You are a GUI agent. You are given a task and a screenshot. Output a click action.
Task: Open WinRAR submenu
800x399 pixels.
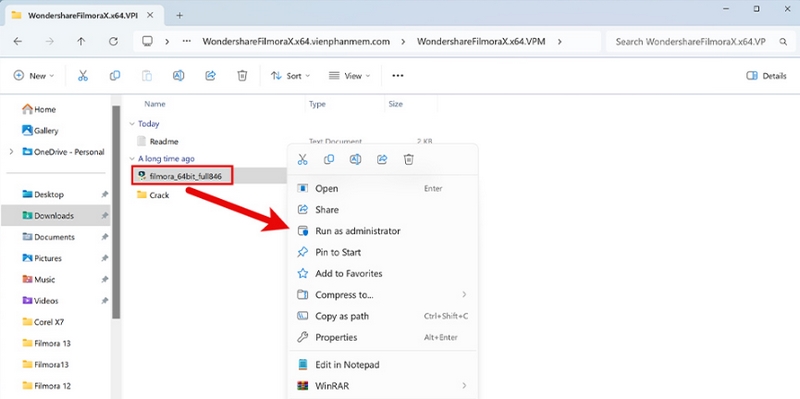(383, 386)
